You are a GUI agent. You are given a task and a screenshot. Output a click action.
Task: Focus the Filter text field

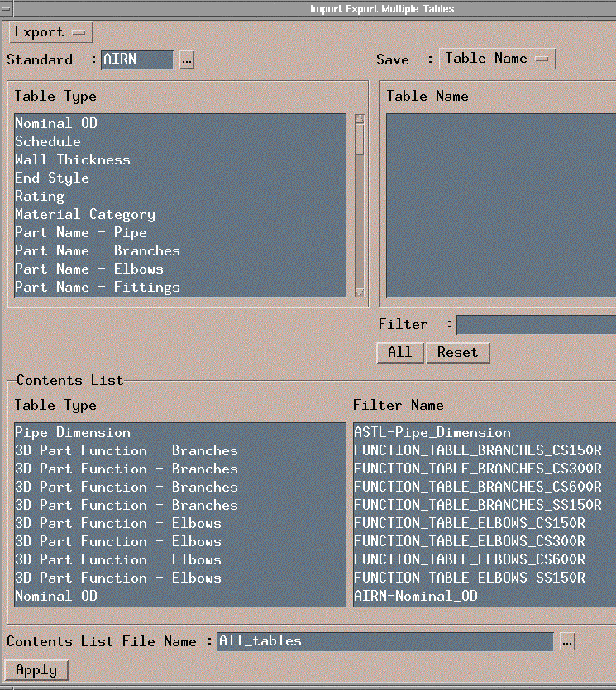(x=536, y=325)
